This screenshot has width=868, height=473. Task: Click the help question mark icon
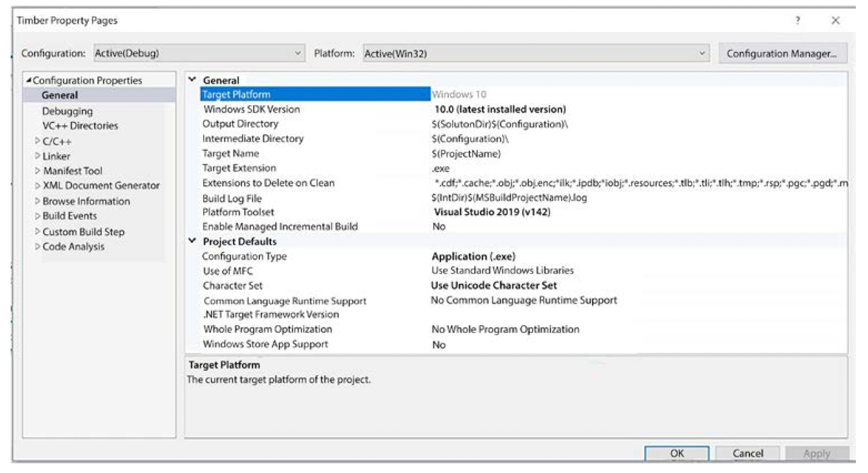point(798,20)
